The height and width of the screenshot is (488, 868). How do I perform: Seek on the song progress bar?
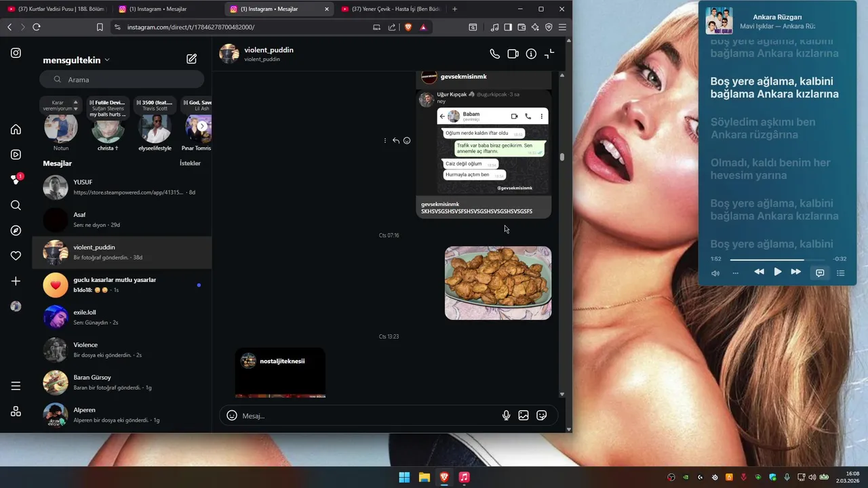pyautogui.click(x=777, y=260)
